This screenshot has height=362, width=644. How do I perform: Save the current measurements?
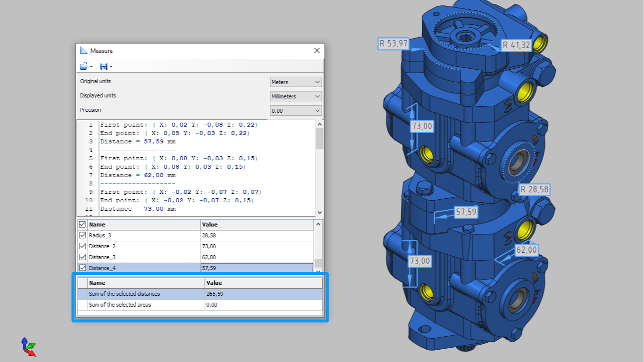point(103,66)
